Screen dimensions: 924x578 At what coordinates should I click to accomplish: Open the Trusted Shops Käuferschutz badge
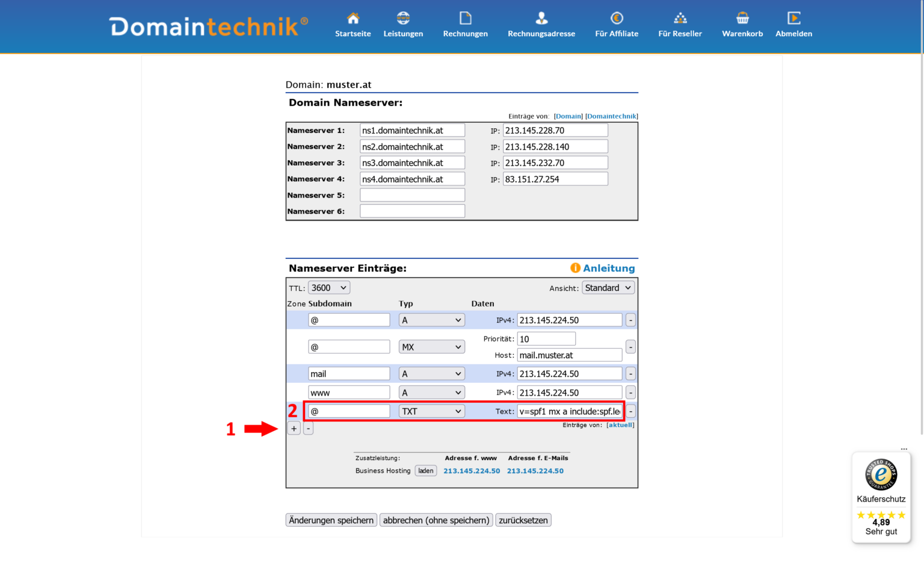881,497
